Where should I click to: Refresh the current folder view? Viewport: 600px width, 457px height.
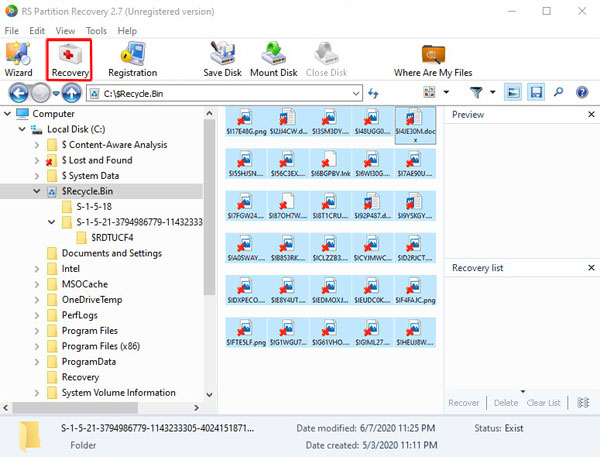point(373,93)
